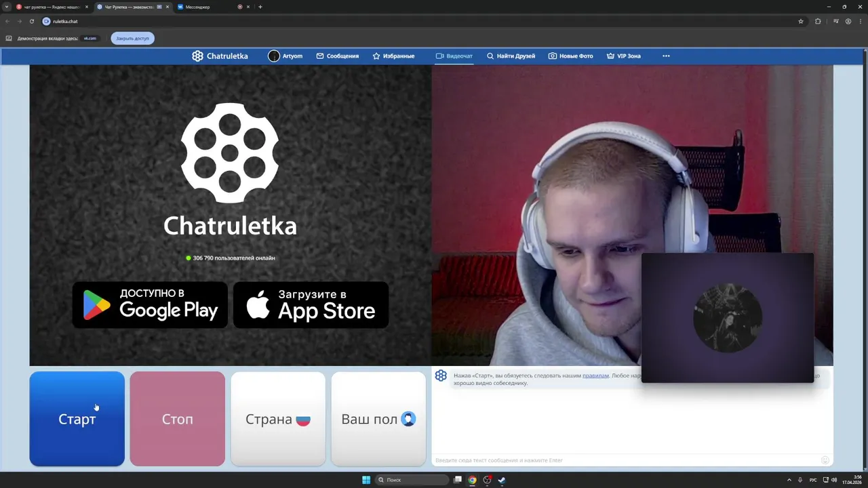
Task: Click the browser forward arrow
Action: pyautogui.click(x=19, y=21)
